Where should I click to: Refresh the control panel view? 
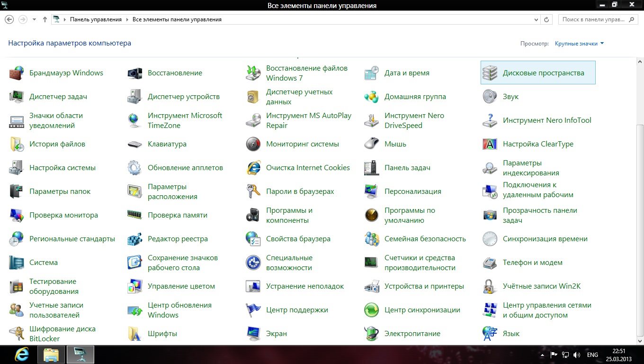point(547,20)
